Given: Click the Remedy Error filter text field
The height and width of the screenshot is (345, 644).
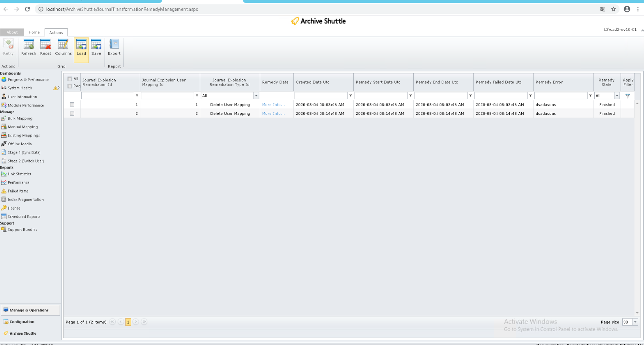Looking at the screenshot, I should pos(560,96).
